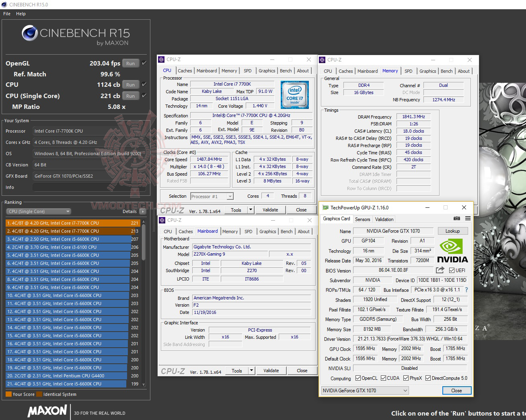Toggle the OpenGL test checkbox
The height and width of the screenshot is (420, 526).
tap(144, 63)
